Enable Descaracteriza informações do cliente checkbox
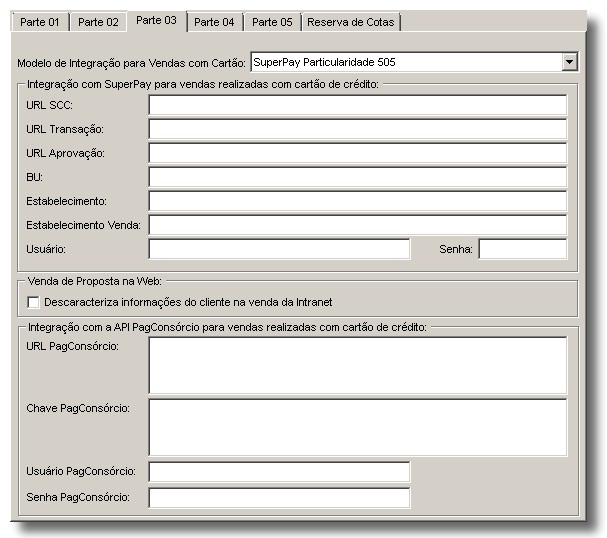Image resolution: width=607 pixels, height=538 pixels. tap(33, 302)
